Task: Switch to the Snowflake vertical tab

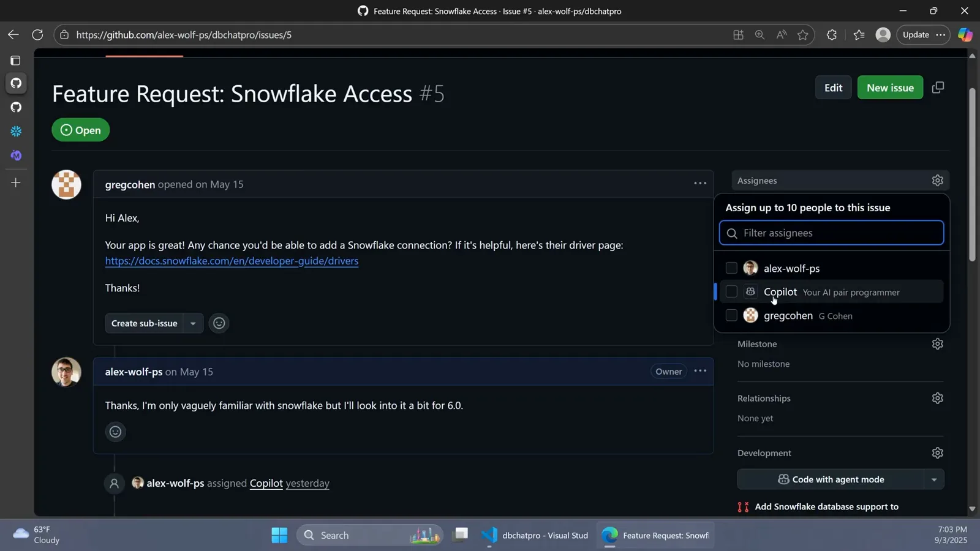Action: coord(16,131)
